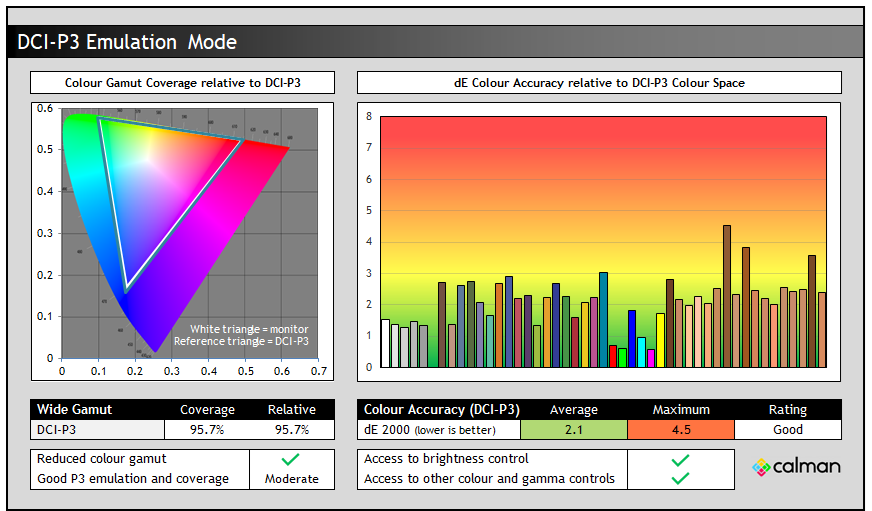The image size is (872, 511).
Task: Click the Wide Gamut table header
Action: 97,409
